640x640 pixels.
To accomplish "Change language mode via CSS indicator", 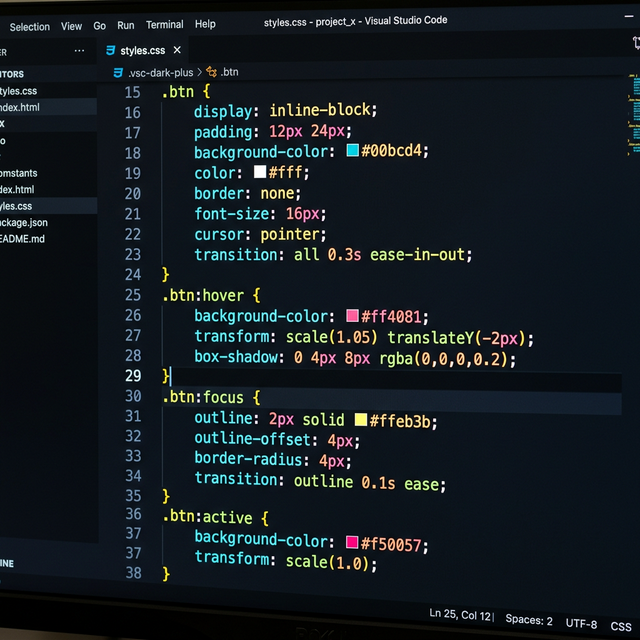I will coord(621,627).
